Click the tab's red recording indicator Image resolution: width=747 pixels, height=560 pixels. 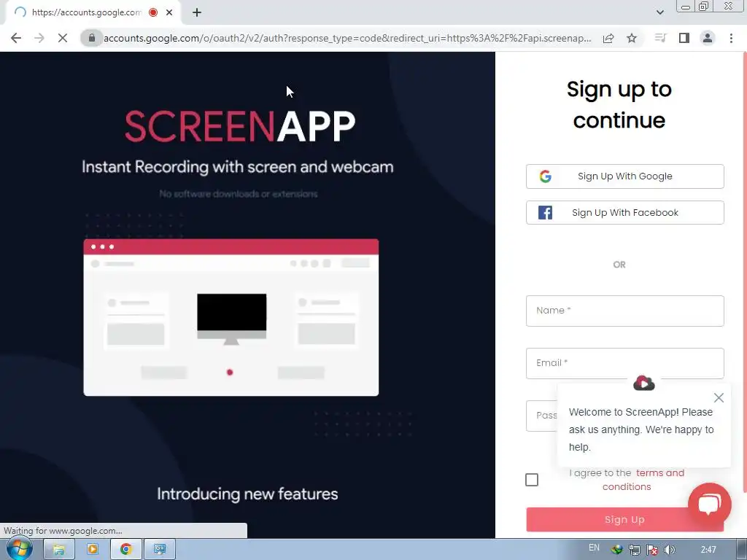[x=153, y=12]
